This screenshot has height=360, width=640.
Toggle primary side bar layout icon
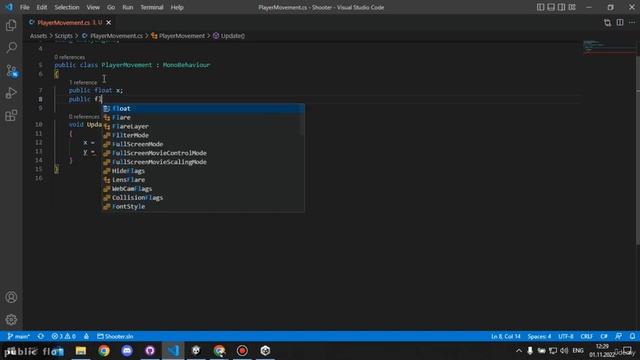click(x=540, y=7)
